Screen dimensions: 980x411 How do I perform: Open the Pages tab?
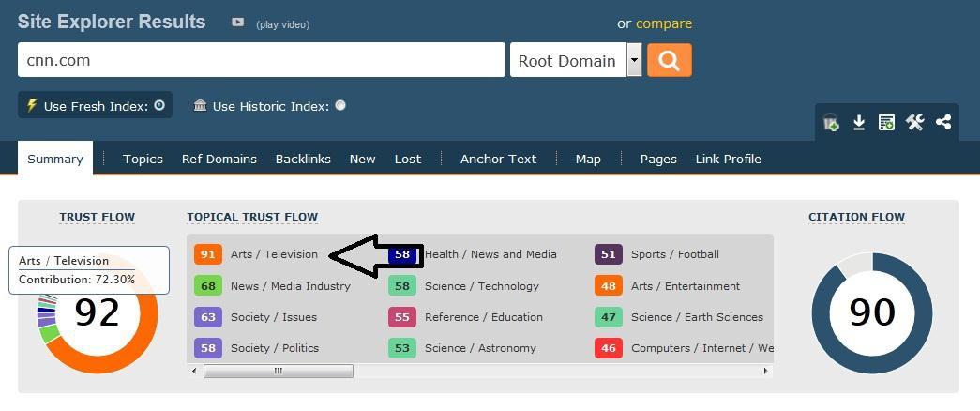coord(658,159)
